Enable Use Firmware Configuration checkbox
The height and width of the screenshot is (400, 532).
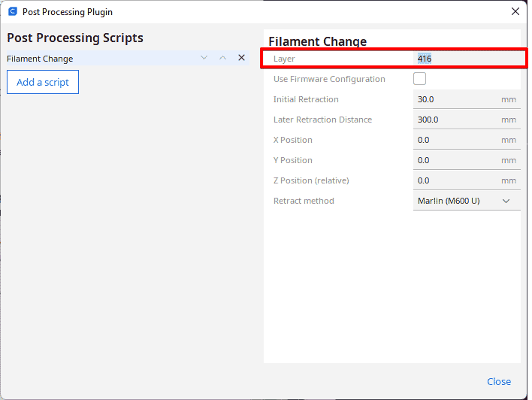pos(419,79)
